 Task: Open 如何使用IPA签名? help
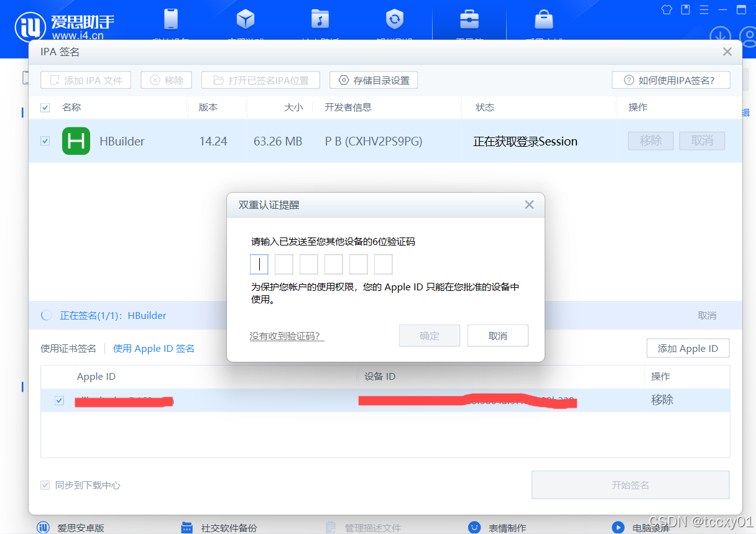(x=671, y=80)
